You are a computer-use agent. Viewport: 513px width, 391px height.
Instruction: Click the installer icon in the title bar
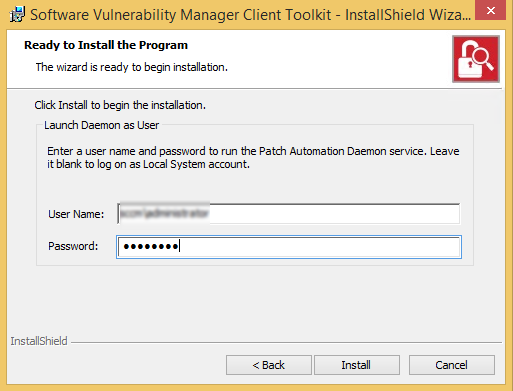coord(17,14)
